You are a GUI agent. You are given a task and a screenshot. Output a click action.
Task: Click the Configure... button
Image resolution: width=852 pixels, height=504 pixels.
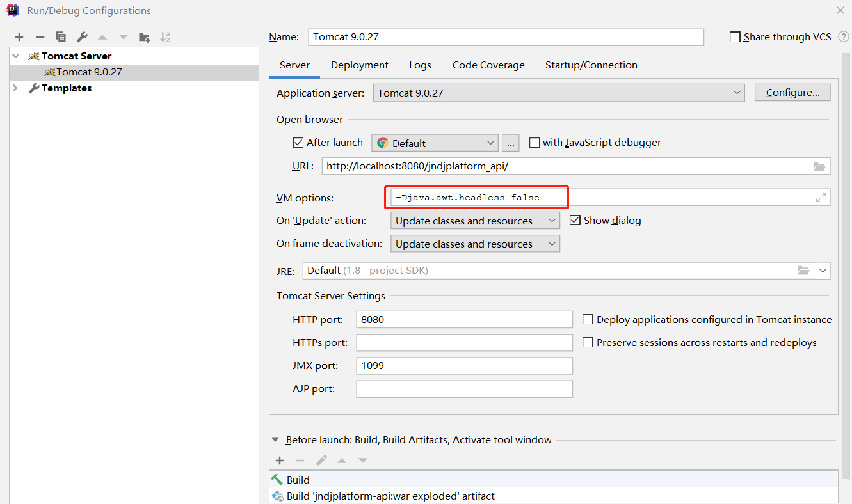[x=792, y=93]
